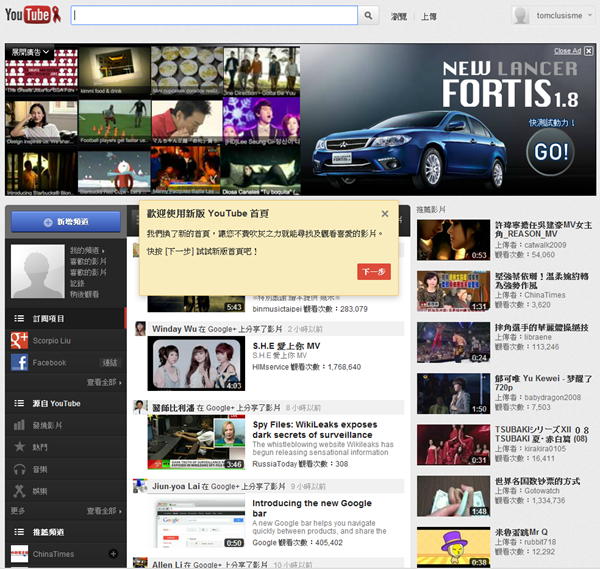Viewport: 600px width, 569px height.
Task: Expand 查看全部 under subscriptions
Action: 102,382
